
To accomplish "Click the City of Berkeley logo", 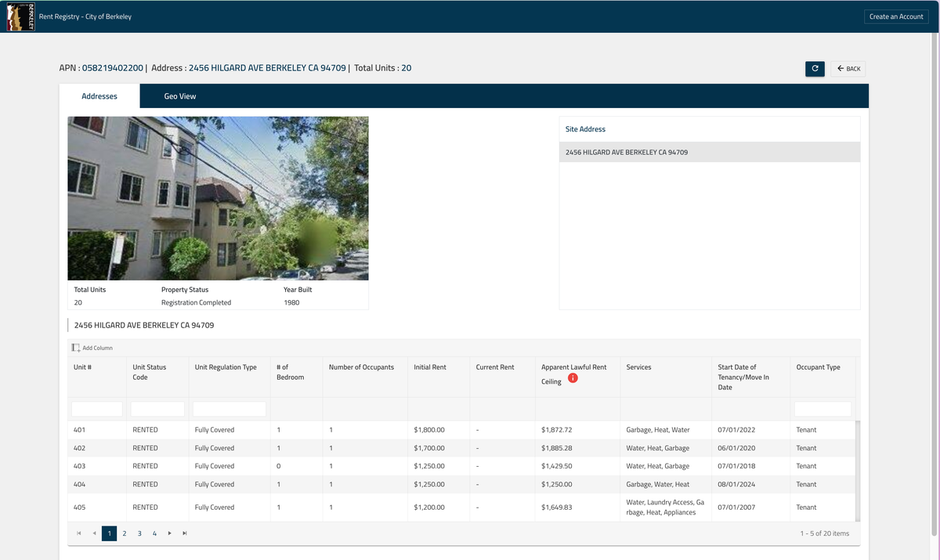I will (x=16, y=16).
